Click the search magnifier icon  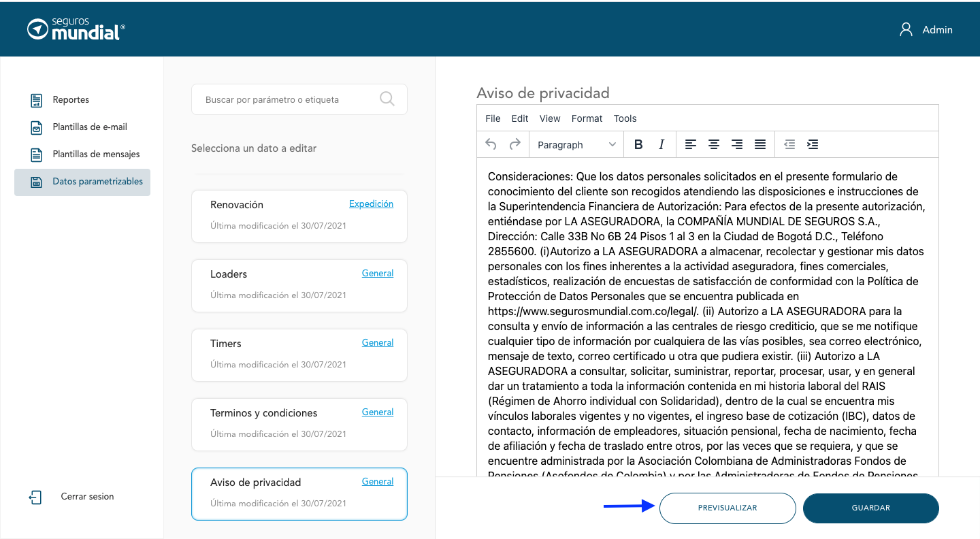[x=387, y=99]
